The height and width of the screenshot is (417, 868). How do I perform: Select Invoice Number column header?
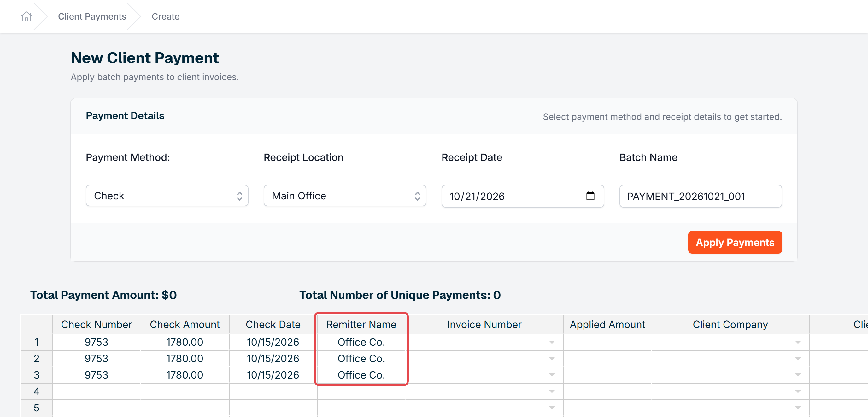[484, 324]
